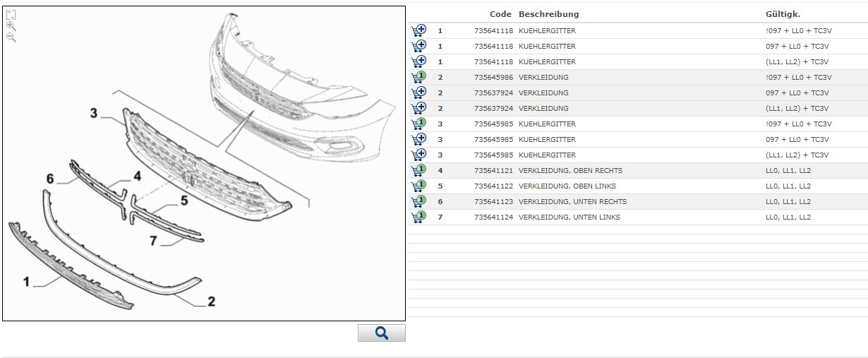Click cart icon for VERKLEIDUNG, OBEN RECHTS
868x358 pixels.
[419, 170]
